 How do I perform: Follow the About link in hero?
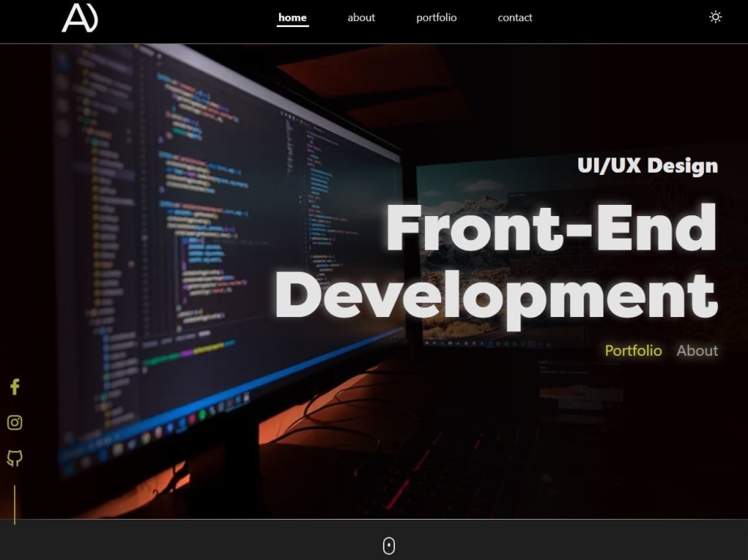tap(697, 351)
